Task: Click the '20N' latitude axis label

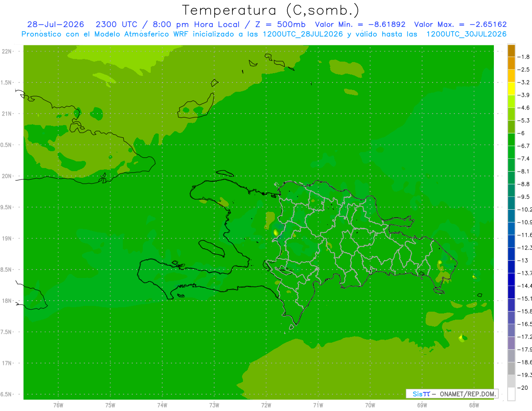Action: coord(7,176)
